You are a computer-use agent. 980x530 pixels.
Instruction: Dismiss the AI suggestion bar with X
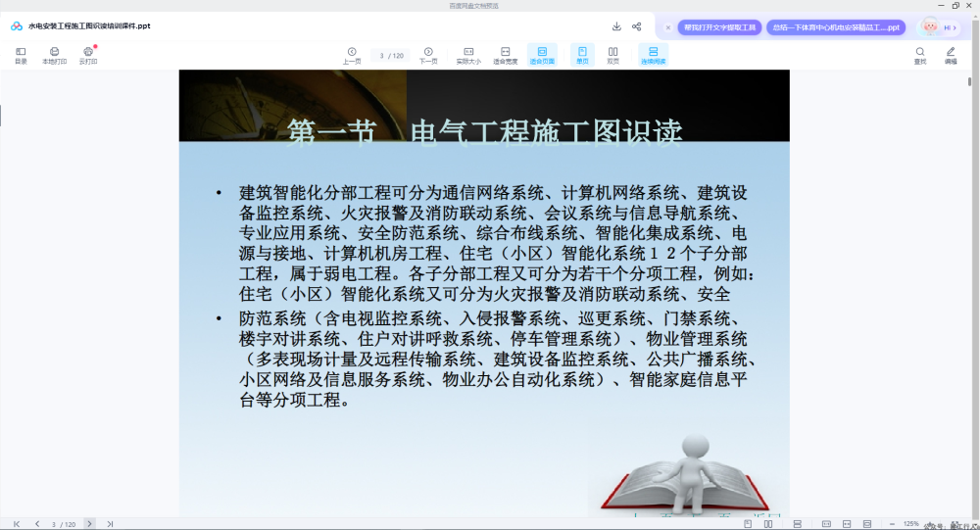(668, 27)
